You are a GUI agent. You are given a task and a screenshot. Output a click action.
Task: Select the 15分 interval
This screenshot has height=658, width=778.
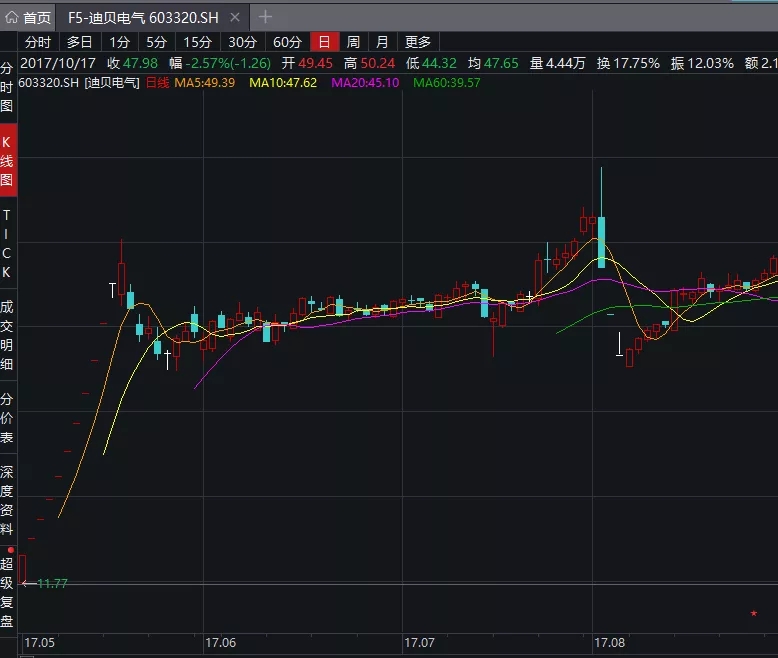coord(196,41)
